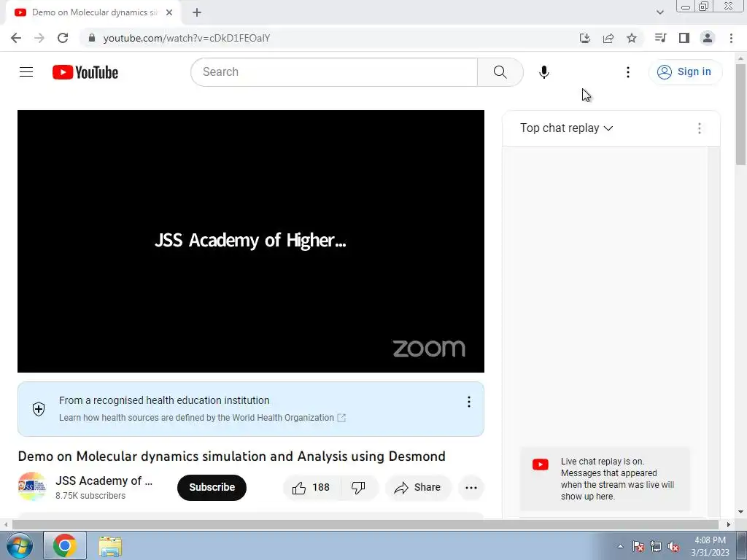The height and width of the screenshot is (560, 747).
Task: Open the clock showing 4:08 PM
Action: [x=710, y=546]
